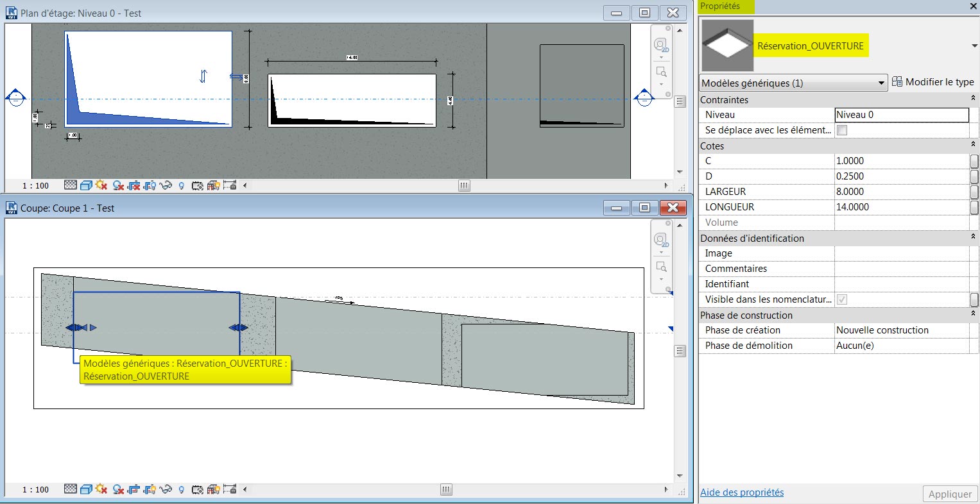
Task: Toggle 'Visible dans les nomenclatures' checkbox
Action: pyautogui.click(x=841, y=299)
